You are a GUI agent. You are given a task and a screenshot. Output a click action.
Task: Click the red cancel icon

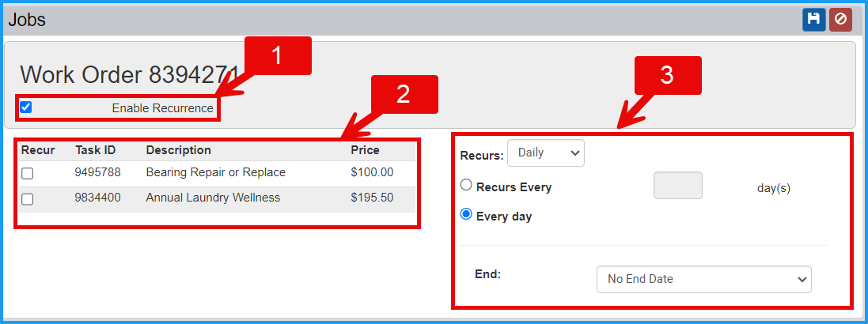[x=840, y=19]
